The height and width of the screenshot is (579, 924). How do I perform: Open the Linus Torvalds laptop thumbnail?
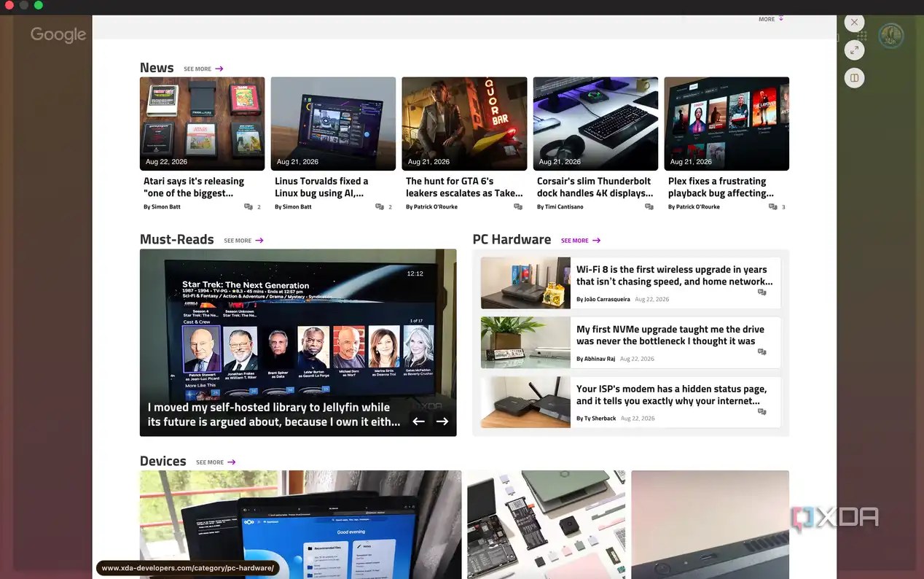(334, 124)
